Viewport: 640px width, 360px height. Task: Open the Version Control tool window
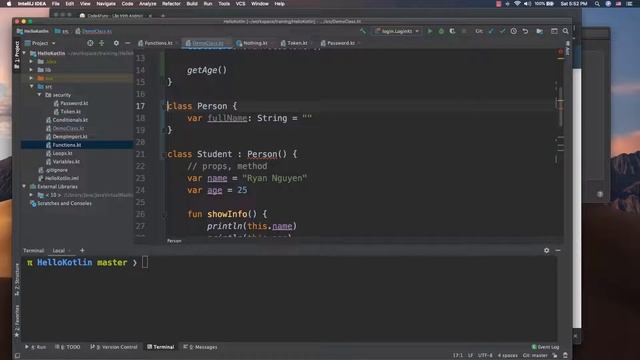114,347
